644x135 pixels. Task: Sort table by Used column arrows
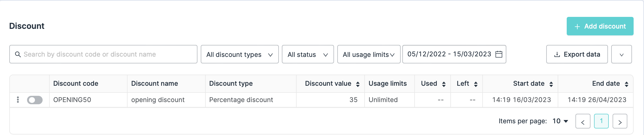[444, 84]
